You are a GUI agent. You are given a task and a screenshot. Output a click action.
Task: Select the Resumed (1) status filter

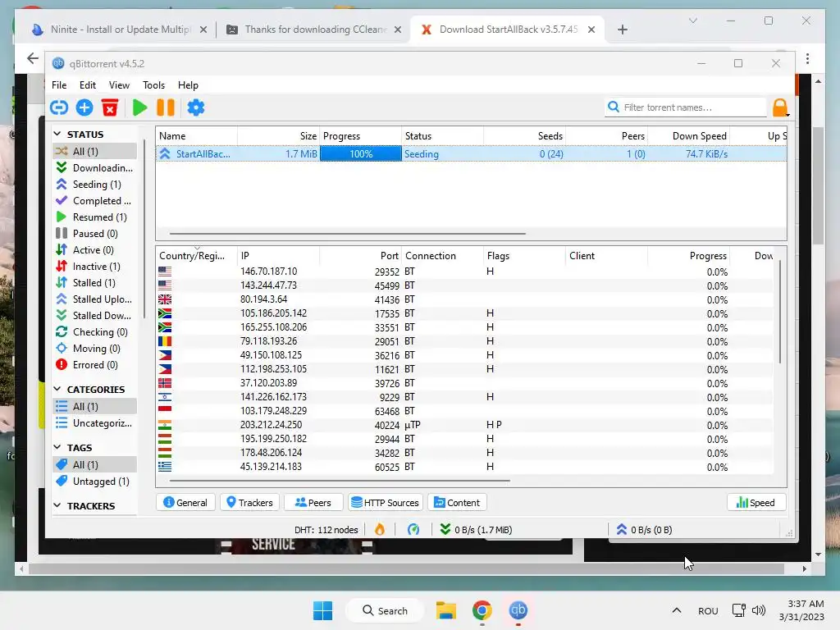[x=95, y=217]
